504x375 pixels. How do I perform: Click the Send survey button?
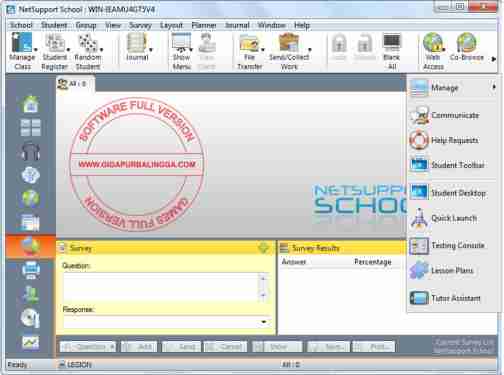181,347
